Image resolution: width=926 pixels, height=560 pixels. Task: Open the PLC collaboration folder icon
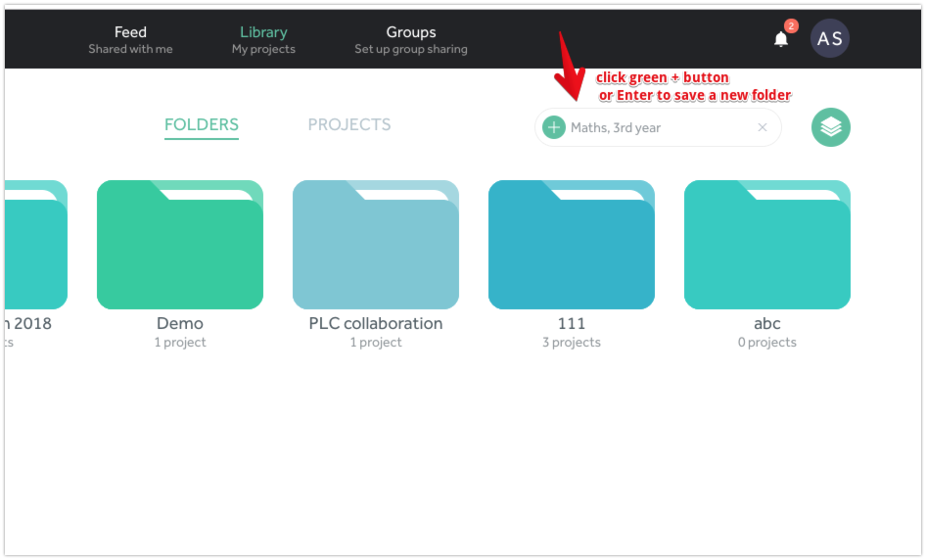376,246
